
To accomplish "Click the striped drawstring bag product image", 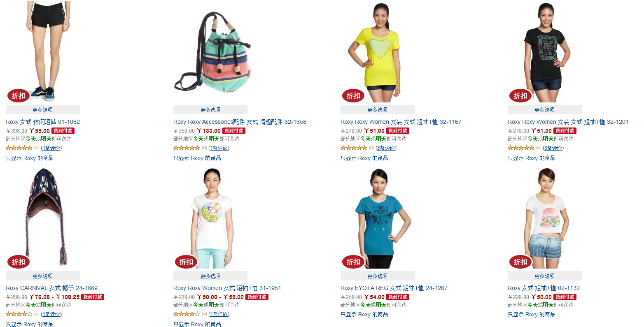I will tap(212, 53).
